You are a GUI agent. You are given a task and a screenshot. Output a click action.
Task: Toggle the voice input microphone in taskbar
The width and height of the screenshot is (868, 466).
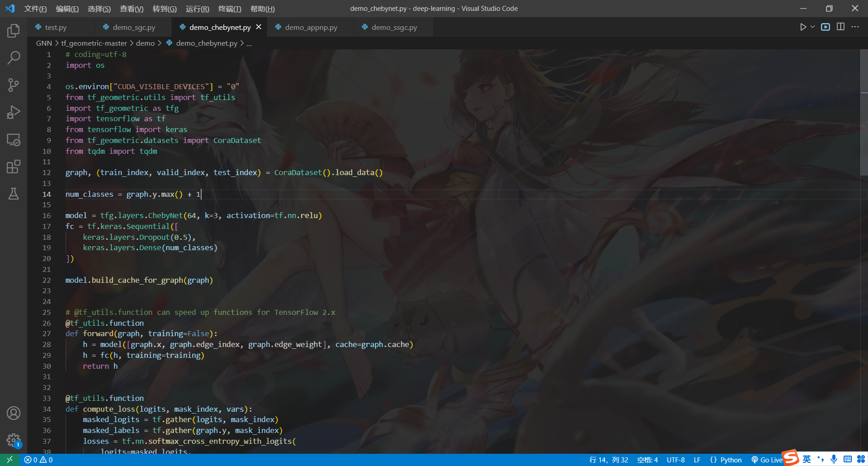point(834,459)
